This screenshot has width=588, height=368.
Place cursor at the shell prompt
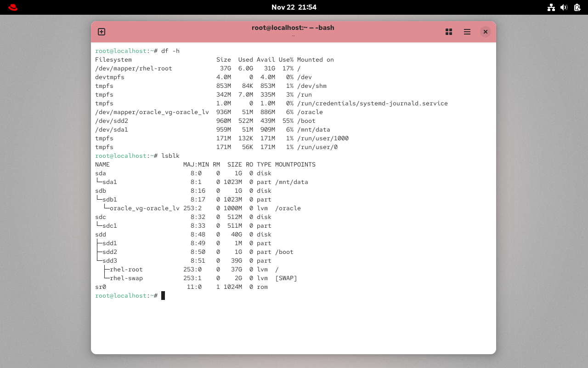pyautogui.click(x=163, y=295)
